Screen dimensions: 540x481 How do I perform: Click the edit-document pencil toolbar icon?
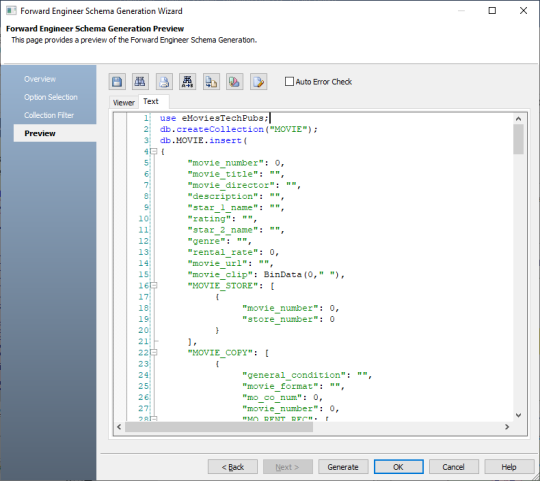click(258, 82)
